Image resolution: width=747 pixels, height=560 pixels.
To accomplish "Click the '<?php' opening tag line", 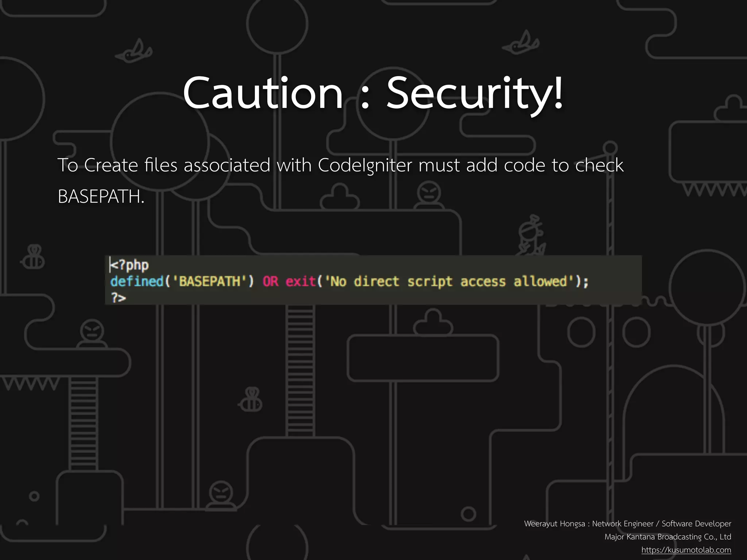I will point(130,265).
